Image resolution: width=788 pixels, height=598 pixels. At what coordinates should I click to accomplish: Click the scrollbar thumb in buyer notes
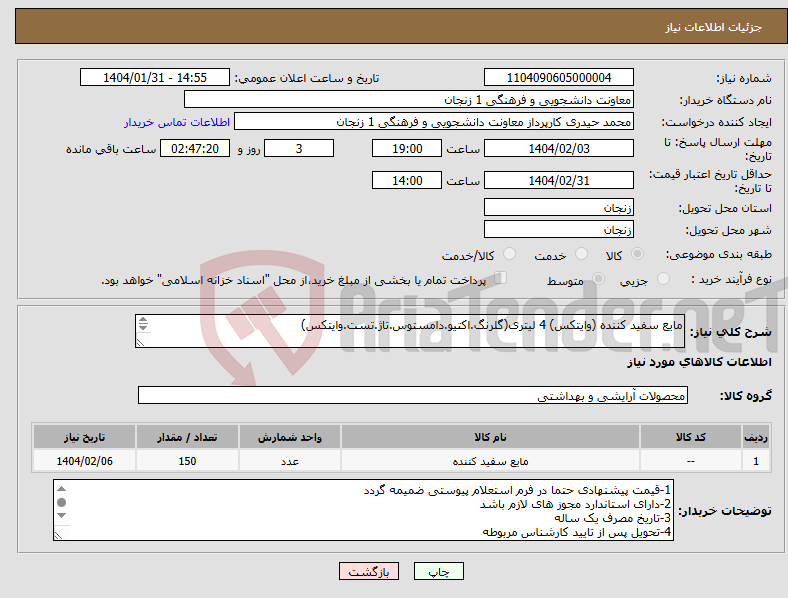pyautogui.click(x=61, y=502)
